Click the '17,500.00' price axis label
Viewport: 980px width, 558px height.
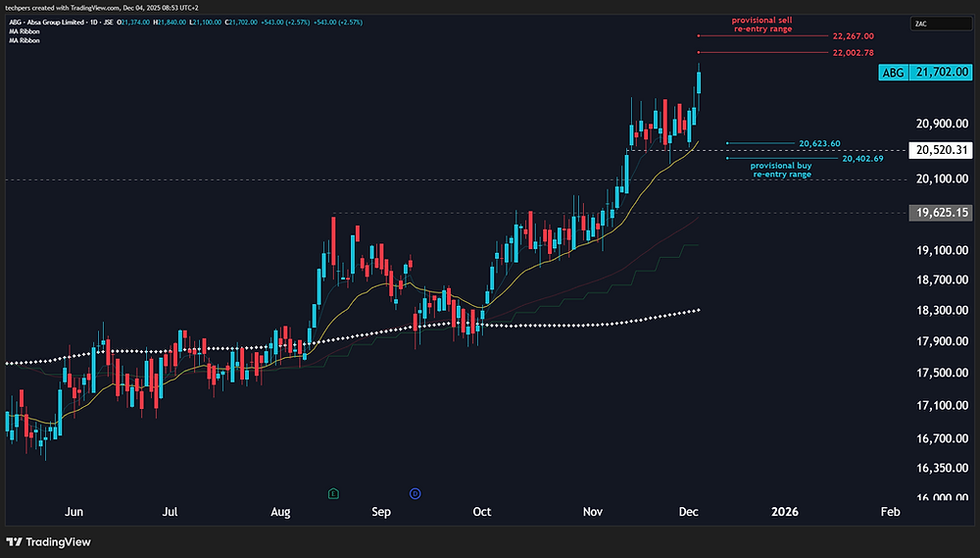tap(942, 373)
